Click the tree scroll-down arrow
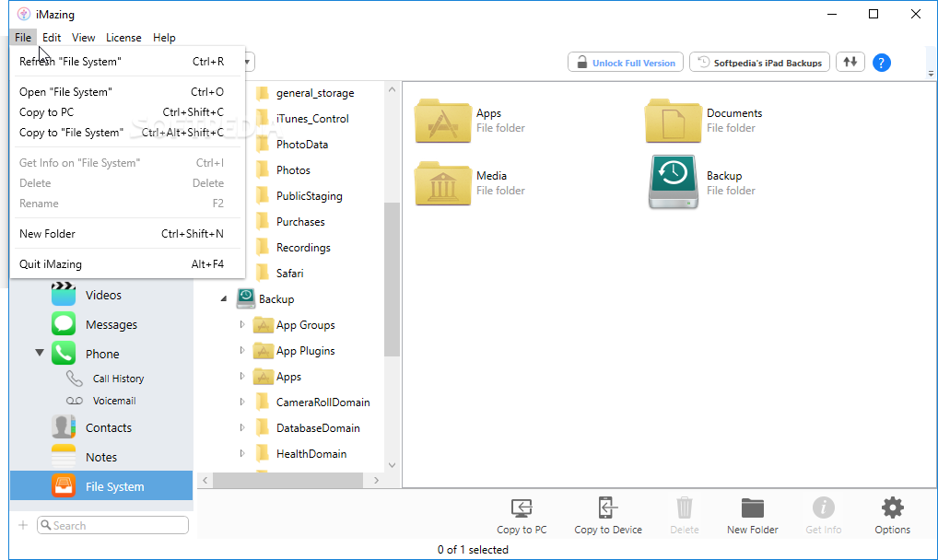938x560 pixels. tap(392, 465)
